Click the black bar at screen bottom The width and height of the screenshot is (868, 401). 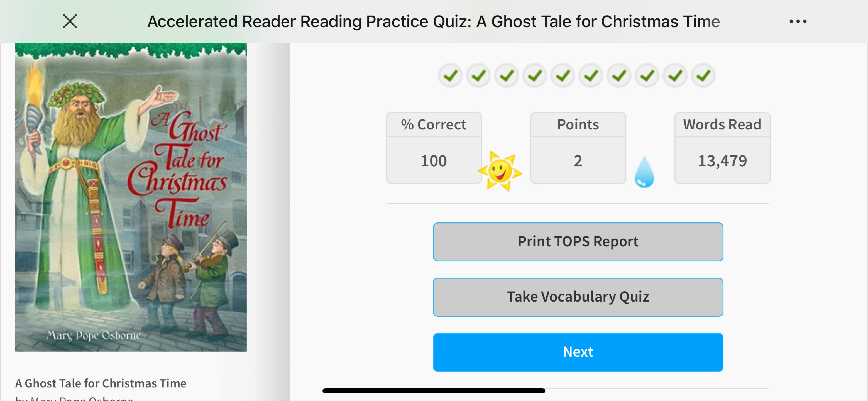click(x=434, y=390)
